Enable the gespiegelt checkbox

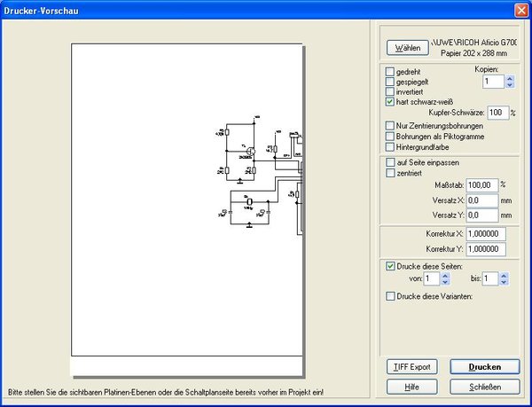click(x=390, y=82)
